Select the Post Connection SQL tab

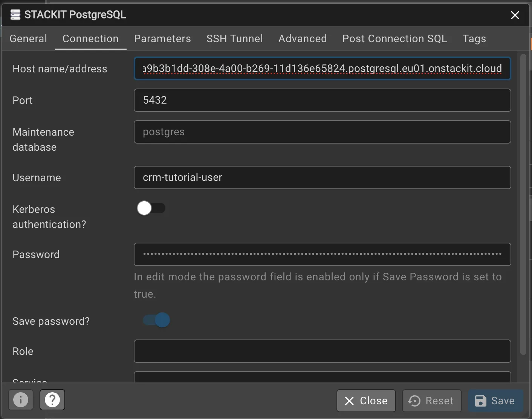click(x=394, y=38)
